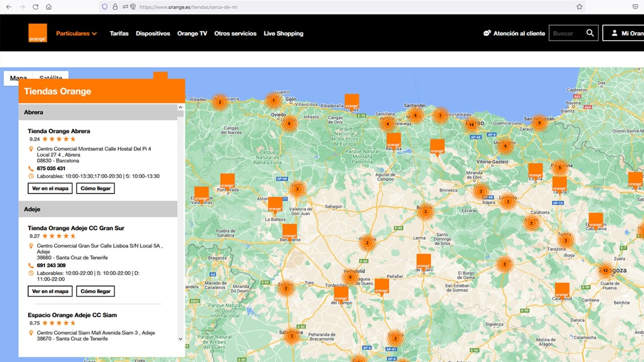Click the Atención al cliente chat icon
This screenshot has height=362, width=644.
pos(487,33)
